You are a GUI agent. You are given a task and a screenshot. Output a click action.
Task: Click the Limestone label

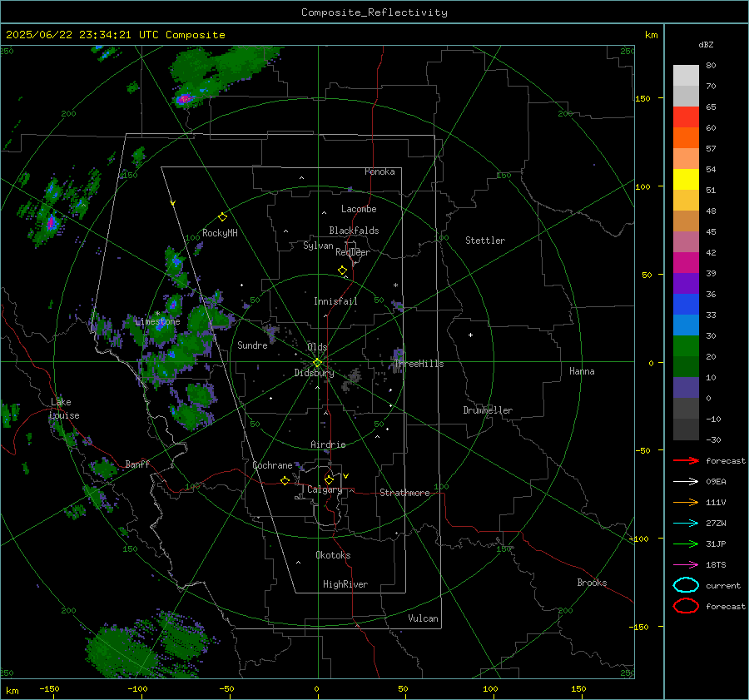157,321
